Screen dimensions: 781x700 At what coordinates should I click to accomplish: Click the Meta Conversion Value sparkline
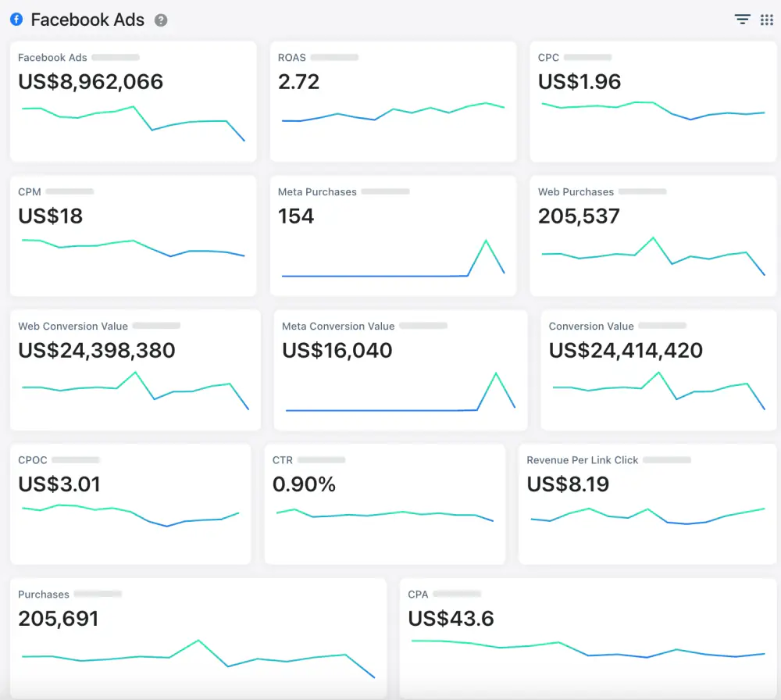tap(400, 392)
